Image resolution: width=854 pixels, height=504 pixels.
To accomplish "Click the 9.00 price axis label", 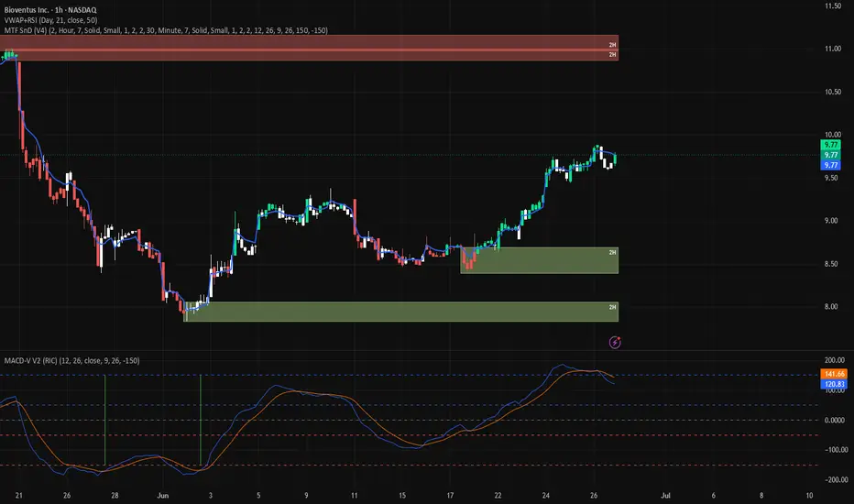I will coord(831,221).
